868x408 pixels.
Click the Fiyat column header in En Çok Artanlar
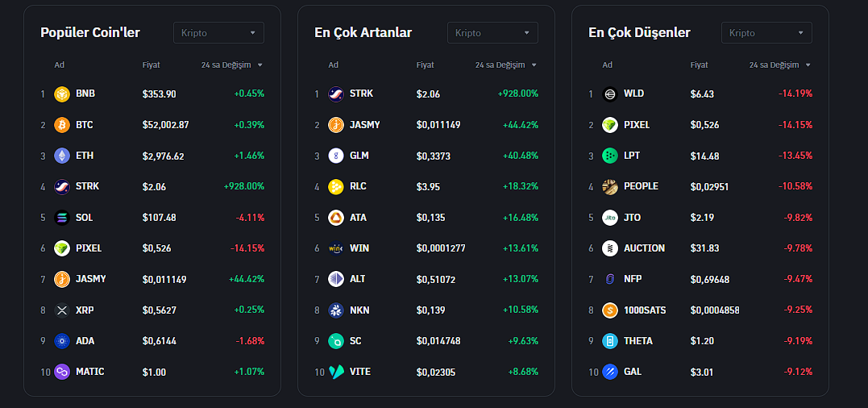pos(425,65)
